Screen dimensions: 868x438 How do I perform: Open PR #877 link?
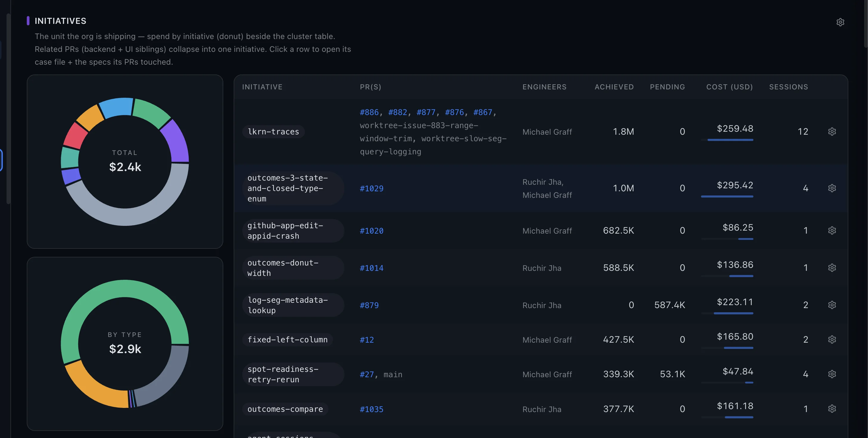pyautogui.click(x=426, y=112)
